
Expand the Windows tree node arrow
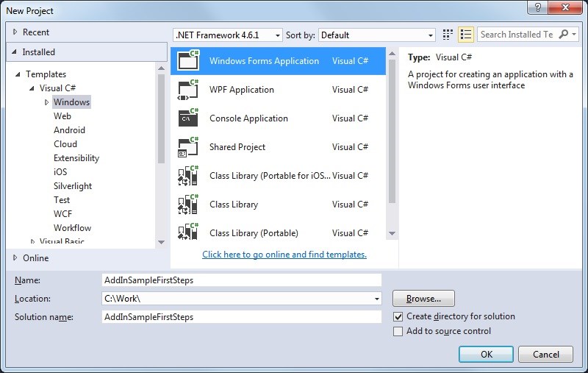click(x=46, y=102)
